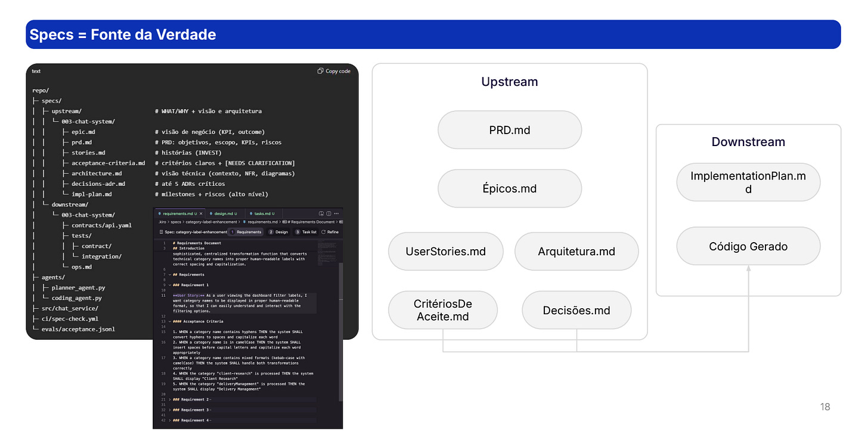Click stories.md in the repo tree
This screenshot has width=868, height=440.
tap(88, 153)
